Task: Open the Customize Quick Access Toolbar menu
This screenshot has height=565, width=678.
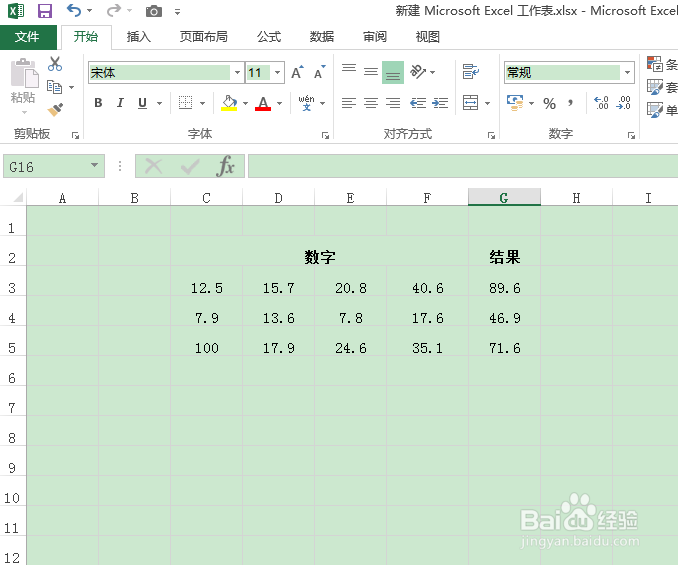Action: tap(177, 12)
